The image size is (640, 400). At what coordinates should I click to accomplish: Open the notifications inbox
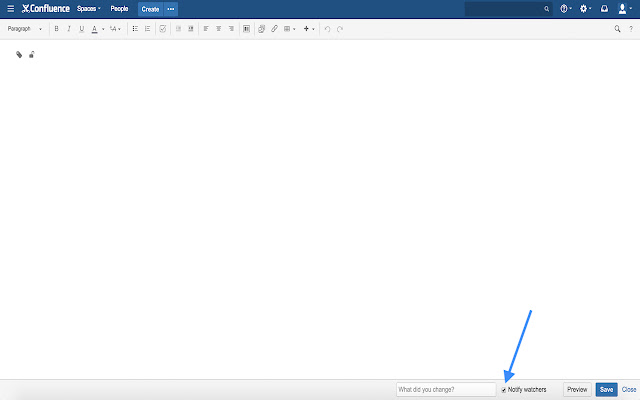[x=604, y=9]
